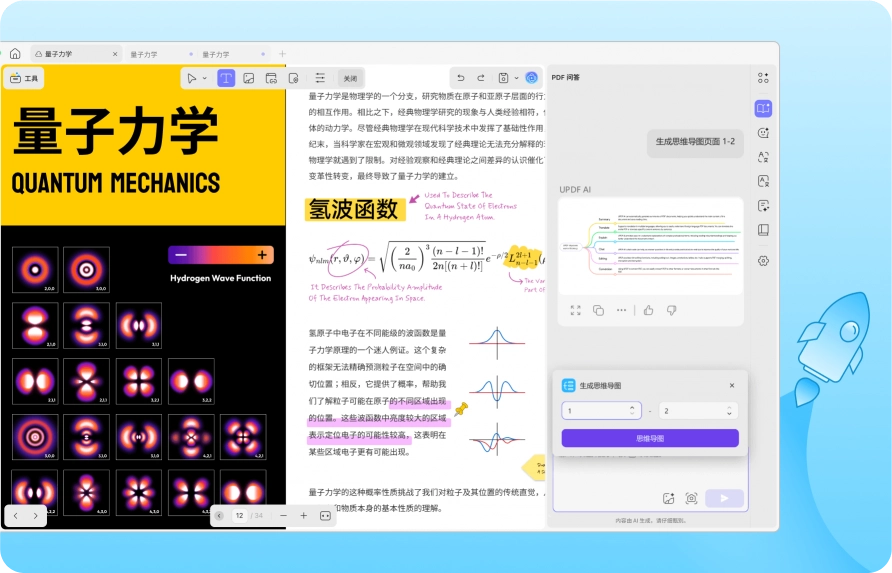Click plus on Hydrogen Wave Function slider
Image resolution: width=892 pixels, height=573 pixels.
[x=262, y=255]
